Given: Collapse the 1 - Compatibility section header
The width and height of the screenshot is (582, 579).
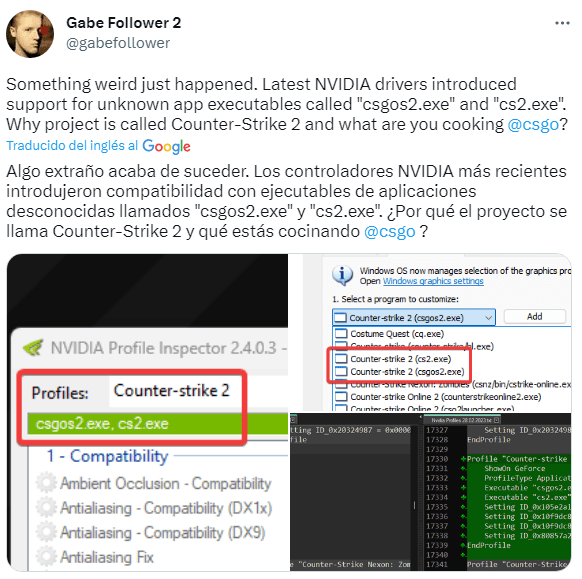Looking at the screenshot, I should tap(107, 456).
